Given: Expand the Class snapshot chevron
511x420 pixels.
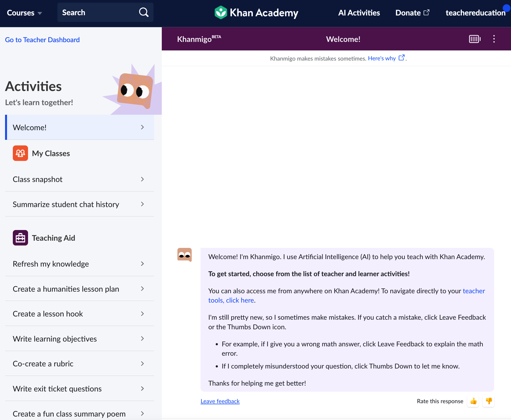Looking at the screenshot, I should pos(142,179).
